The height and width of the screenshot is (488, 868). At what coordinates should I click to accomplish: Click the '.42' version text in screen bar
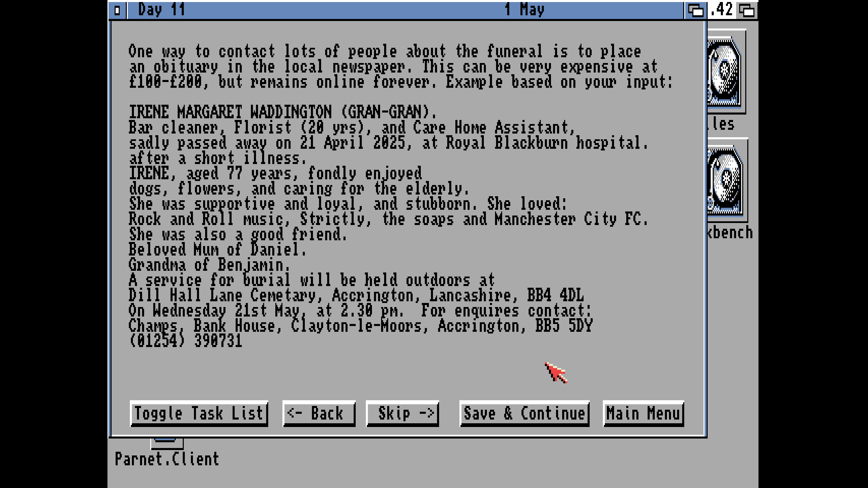[722, 9]
